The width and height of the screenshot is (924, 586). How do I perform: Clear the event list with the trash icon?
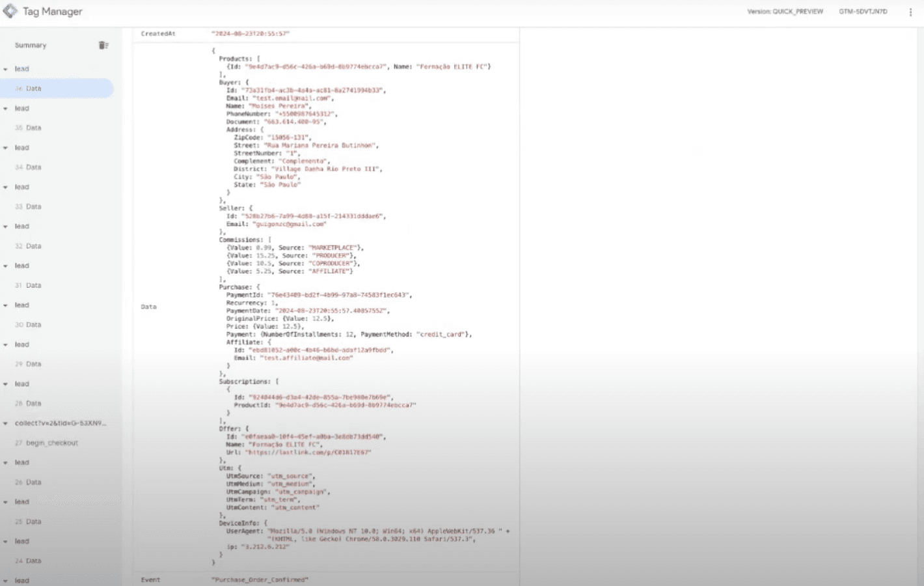pyautogui.click(x=103, y=45)
